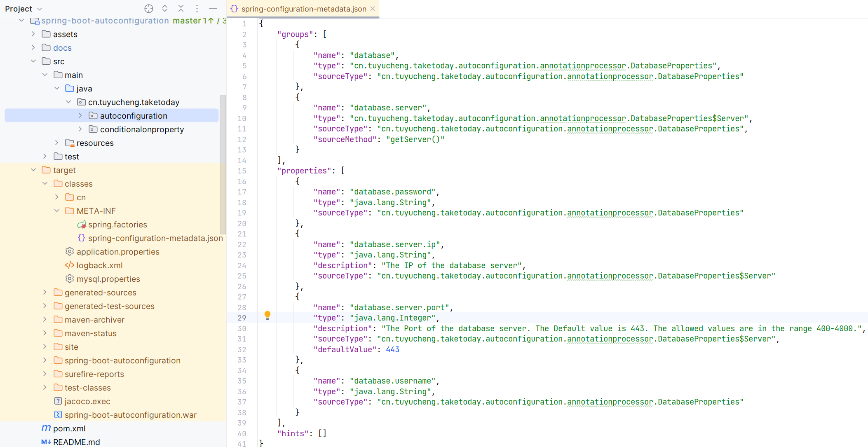Image resolution: width=868 pixels, height=447 pixels.
Task: Select the spring-configuration-metadata.json tree file icon
Action: tap(82, 238)
